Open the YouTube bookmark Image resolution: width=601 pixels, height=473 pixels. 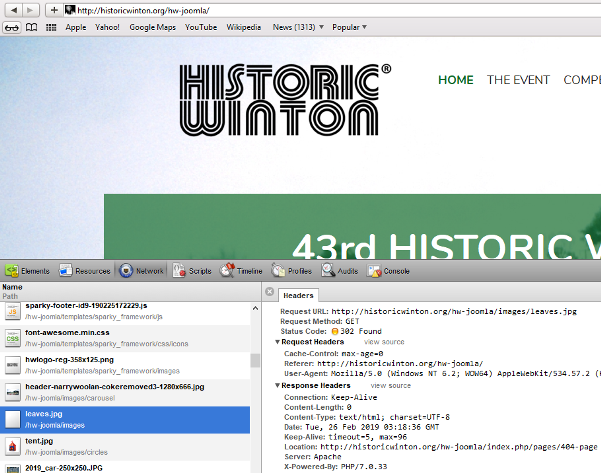(x=201, y=27)
